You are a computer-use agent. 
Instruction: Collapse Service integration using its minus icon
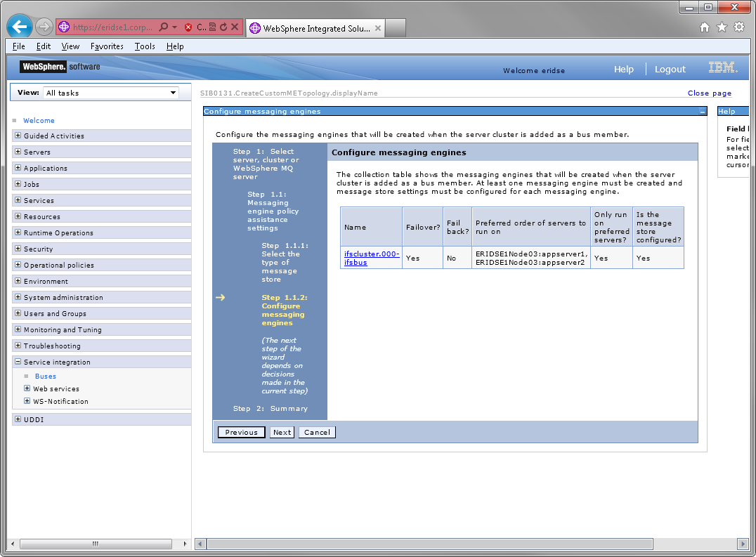(x=18, y=361)
